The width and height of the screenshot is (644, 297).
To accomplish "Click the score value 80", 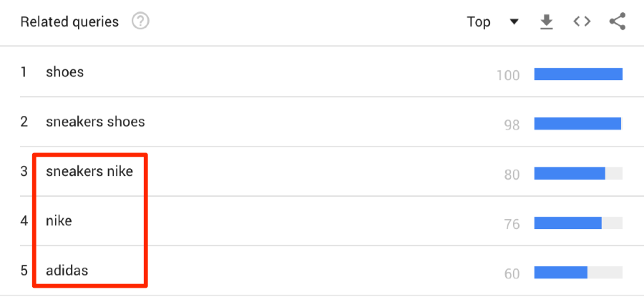I will 512,174.
